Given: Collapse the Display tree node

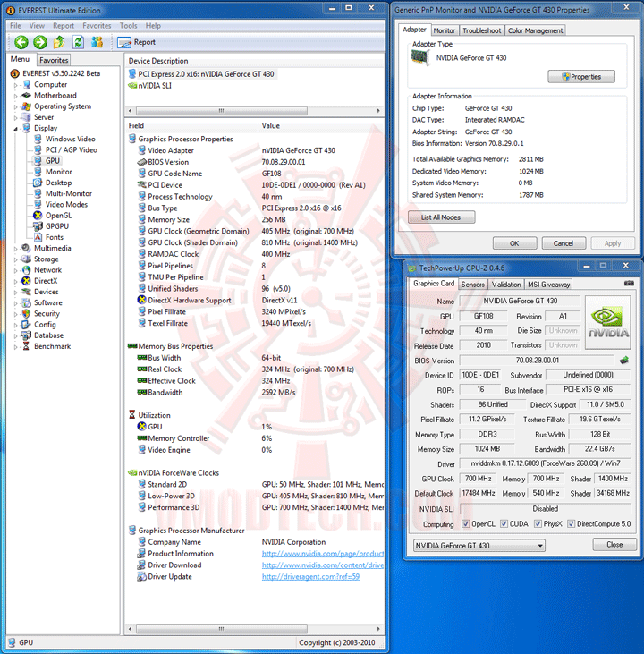Looking at the screenshot, I should [x=15, y=129].
